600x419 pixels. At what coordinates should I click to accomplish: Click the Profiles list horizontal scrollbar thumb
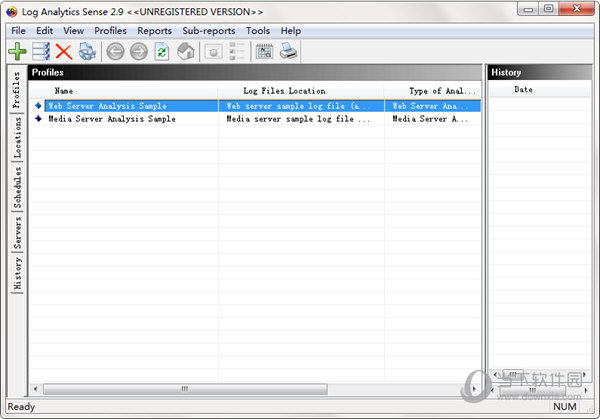click(185, 389)
